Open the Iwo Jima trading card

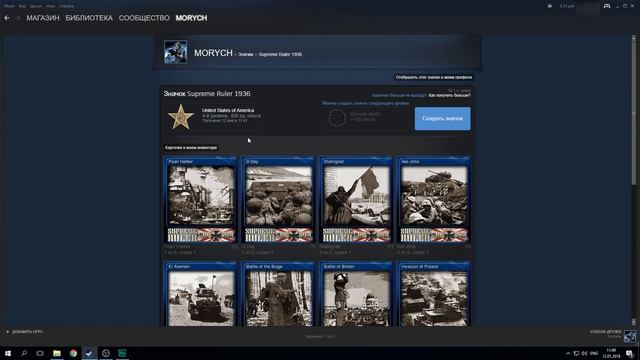(x=433, y=200)
